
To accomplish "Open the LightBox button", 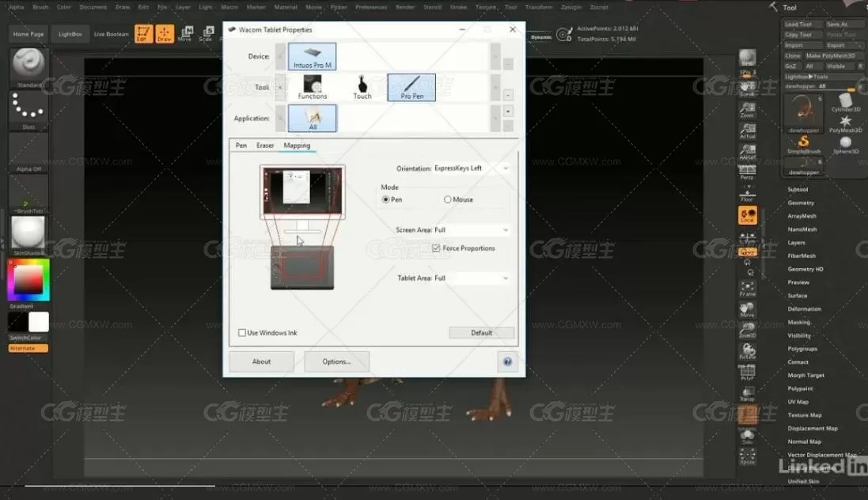I will tap(70, 34).
